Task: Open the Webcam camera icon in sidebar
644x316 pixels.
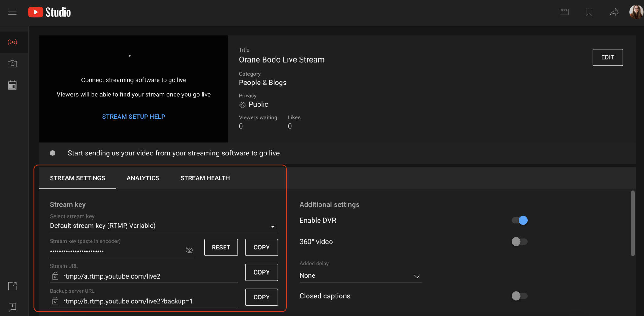Action: click(12, 64)
